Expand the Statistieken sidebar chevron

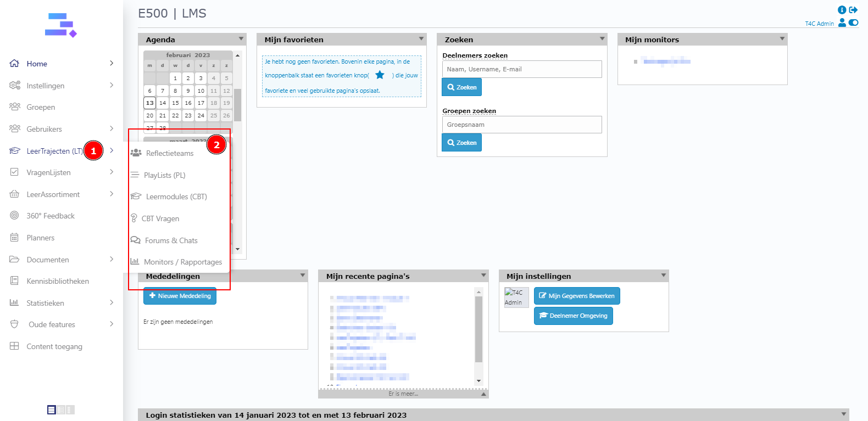click(x=112, y=302)
